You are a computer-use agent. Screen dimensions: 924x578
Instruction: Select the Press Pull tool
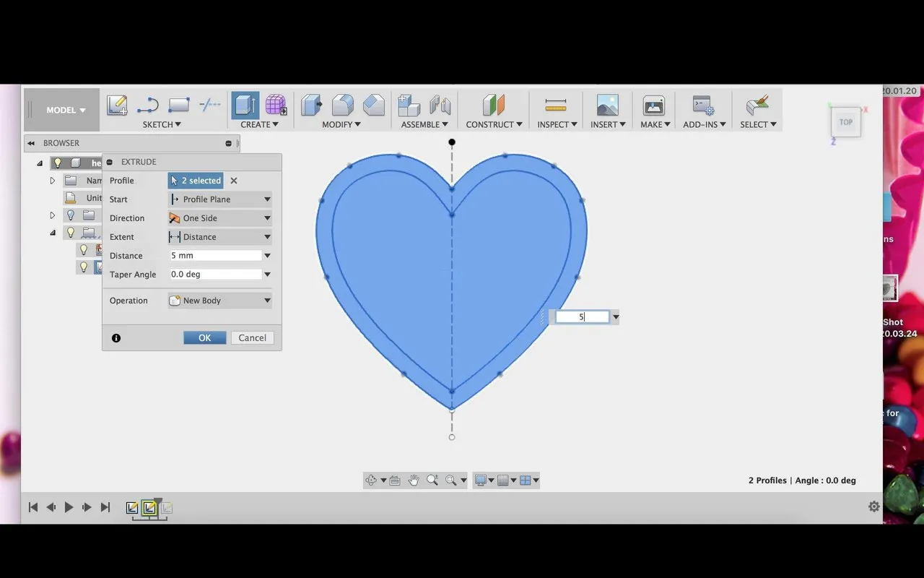click(x=311, y=105)
